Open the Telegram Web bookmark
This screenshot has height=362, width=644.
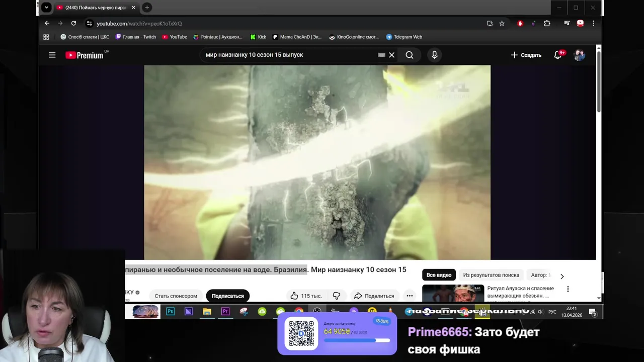(404, 37)
